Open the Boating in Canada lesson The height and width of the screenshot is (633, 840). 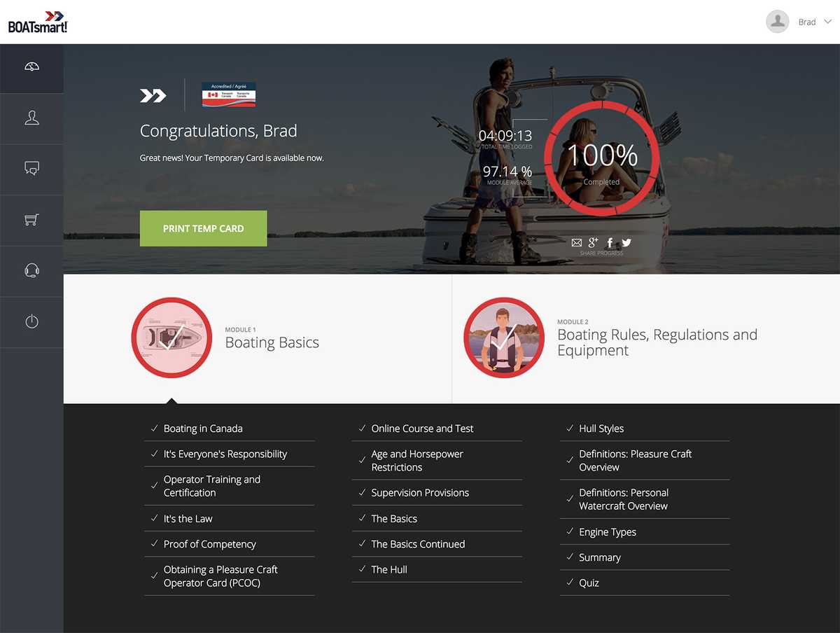click(203, 429)
